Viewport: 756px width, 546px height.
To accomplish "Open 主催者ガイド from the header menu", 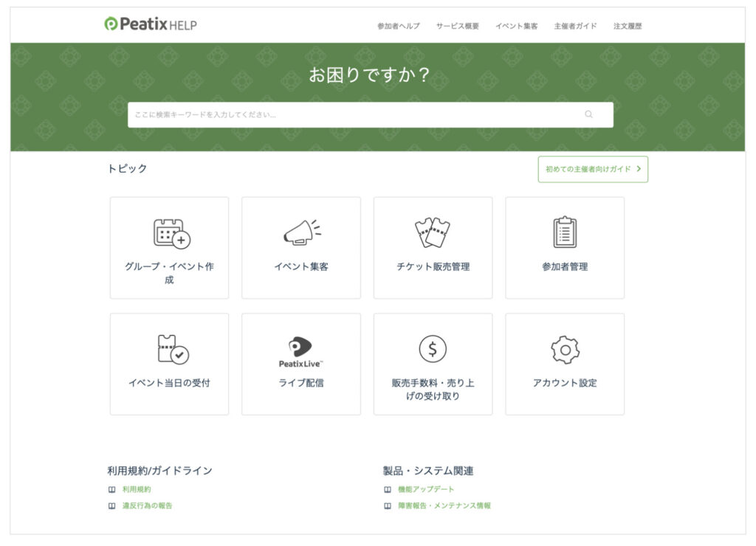I will click(x=575, y=26).
